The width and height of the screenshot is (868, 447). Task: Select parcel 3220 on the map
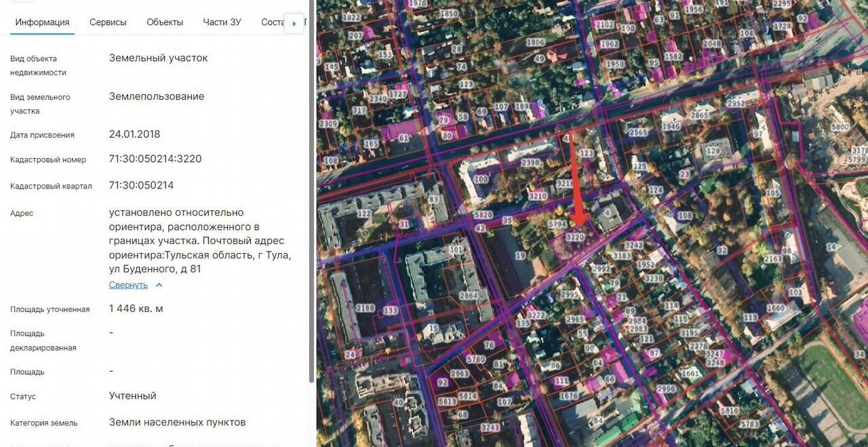[x=575, y=237]
